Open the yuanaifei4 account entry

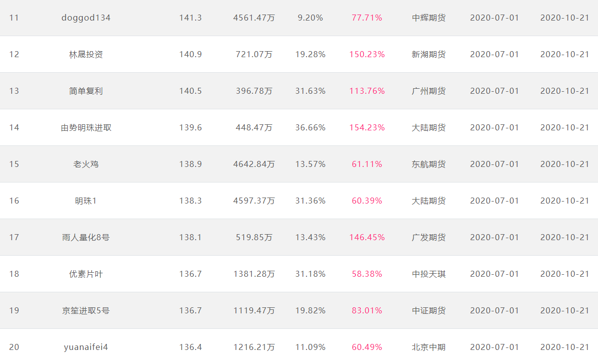pyautogui.click(x=86, y=347)
